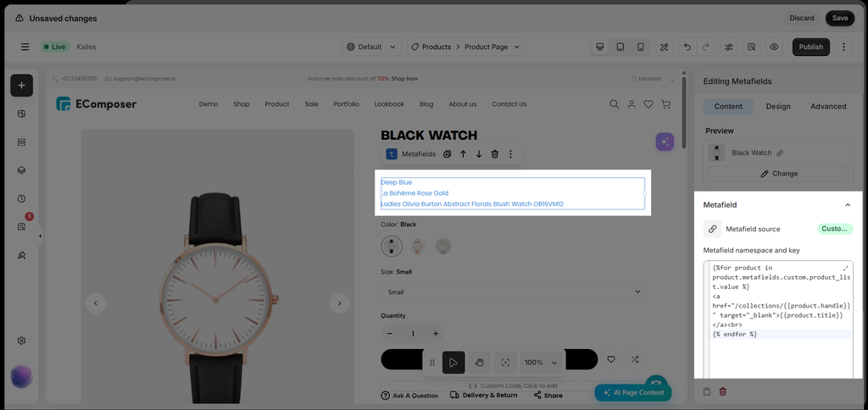Undo the last change
This screenshot has width=868, height=410.
pyautogui.click(x=687, y=47)
